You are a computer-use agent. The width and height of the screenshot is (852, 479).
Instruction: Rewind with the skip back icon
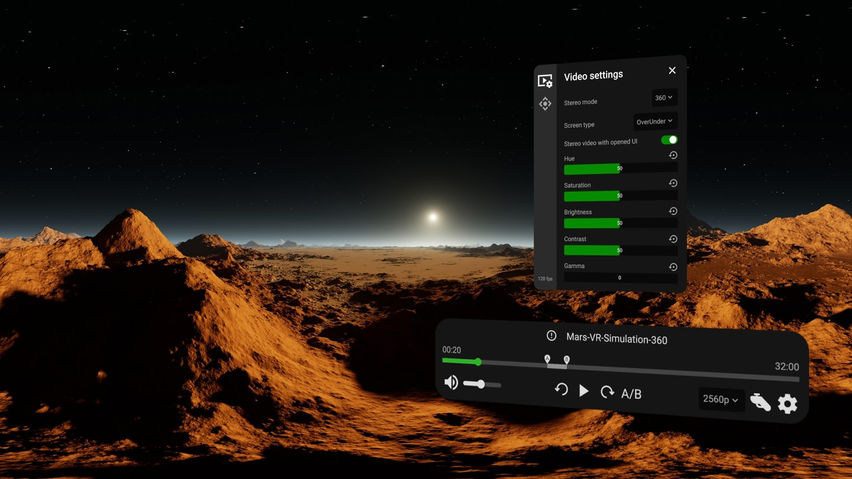[x=561, y=389]
